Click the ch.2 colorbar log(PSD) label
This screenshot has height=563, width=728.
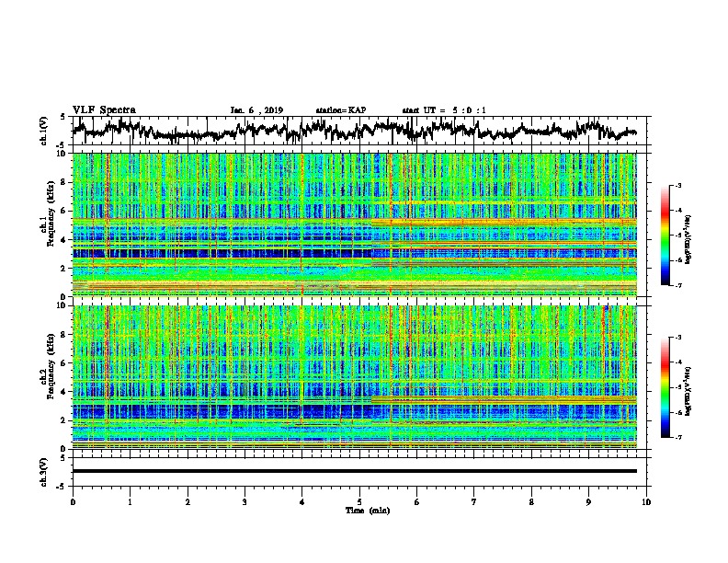(688, 391)
